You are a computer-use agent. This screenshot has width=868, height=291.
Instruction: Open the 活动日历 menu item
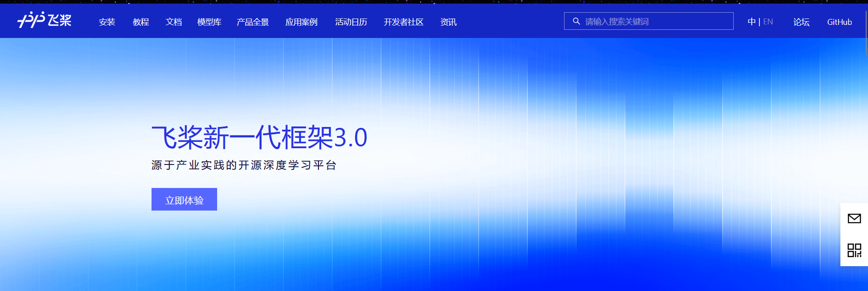[351, 22]
